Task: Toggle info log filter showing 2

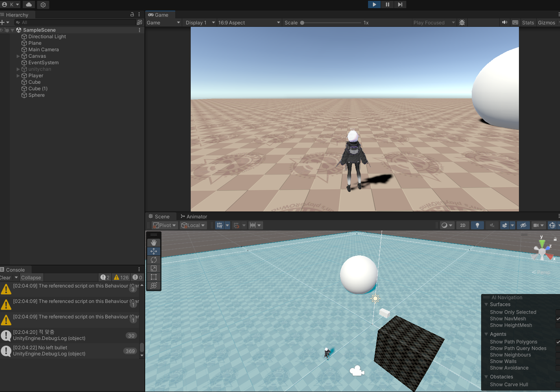Action: coord(105,278)
